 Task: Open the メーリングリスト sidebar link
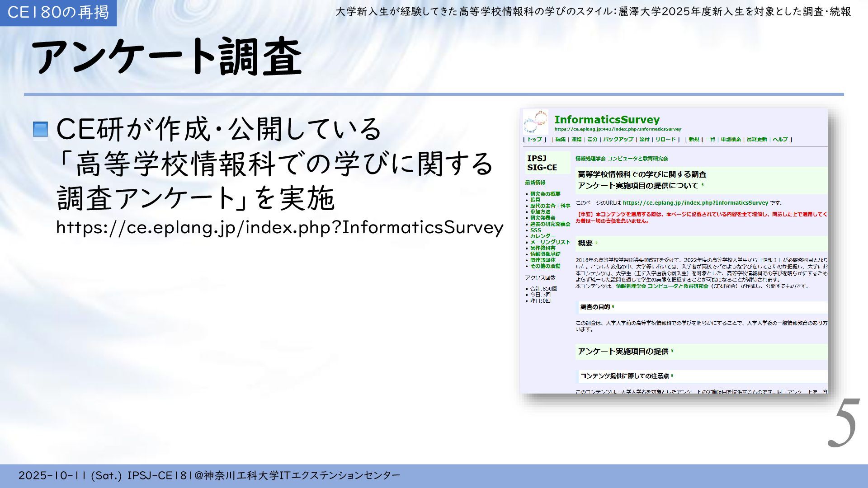[550, 242]
